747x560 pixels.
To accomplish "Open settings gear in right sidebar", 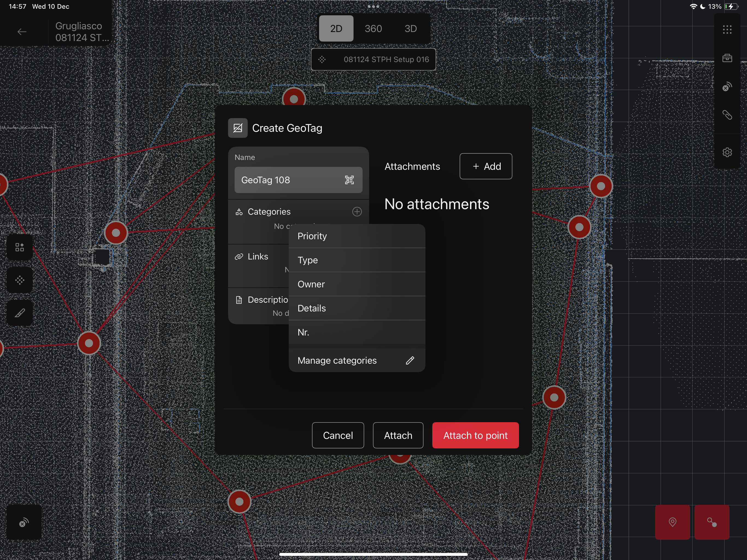I will point(727,152).
